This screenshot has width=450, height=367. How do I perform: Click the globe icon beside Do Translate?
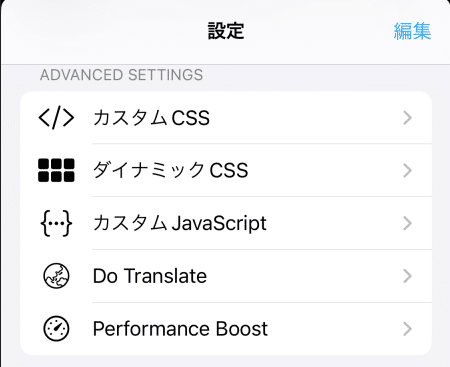click(56, 276)
